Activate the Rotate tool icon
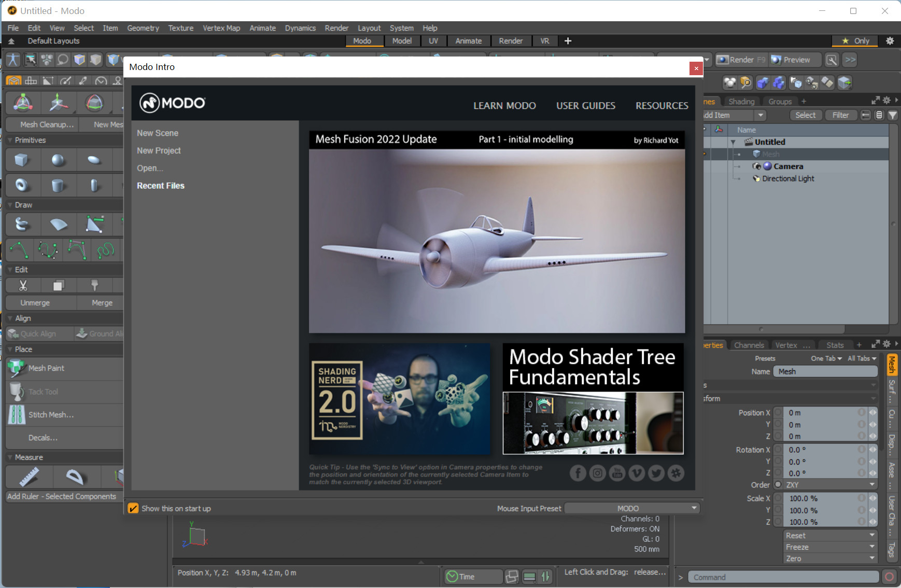901x588 pixels. [x=94, y=103]
